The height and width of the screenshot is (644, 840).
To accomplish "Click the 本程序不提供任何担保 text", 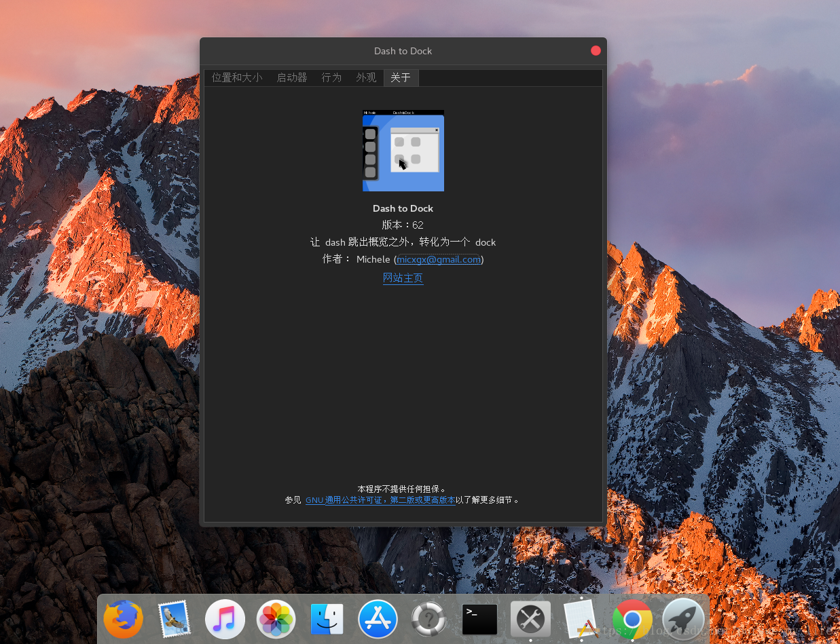I will (402, 489).
